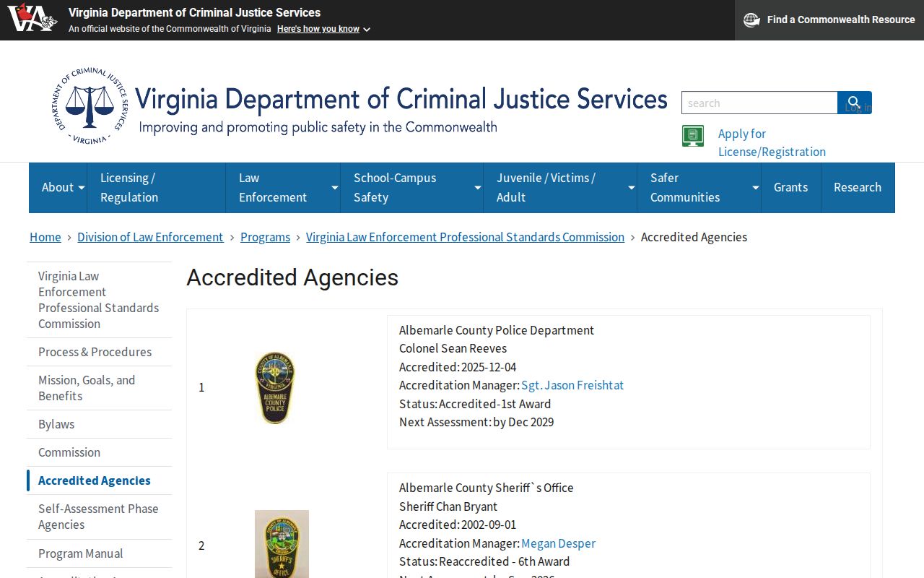Click the green license application monitor icon
This screenshot has height=578, width=924.
tap(693, 136)
